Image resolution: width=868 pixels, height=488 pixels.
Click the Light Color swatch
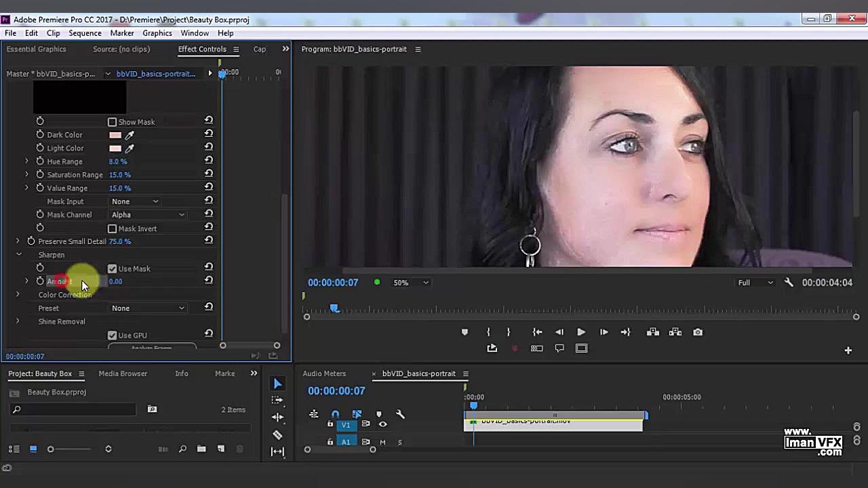click(115, 148)
